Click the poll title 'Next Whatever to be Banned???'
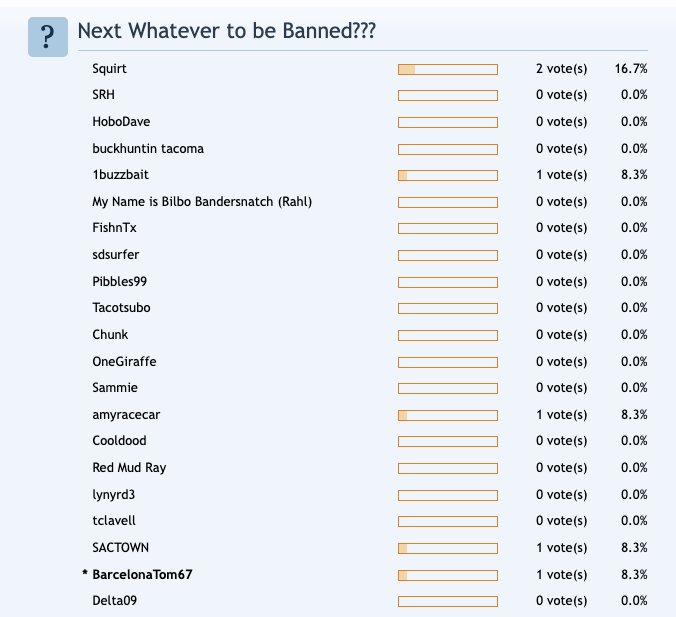676x617 pixels. tap(227, 31)
